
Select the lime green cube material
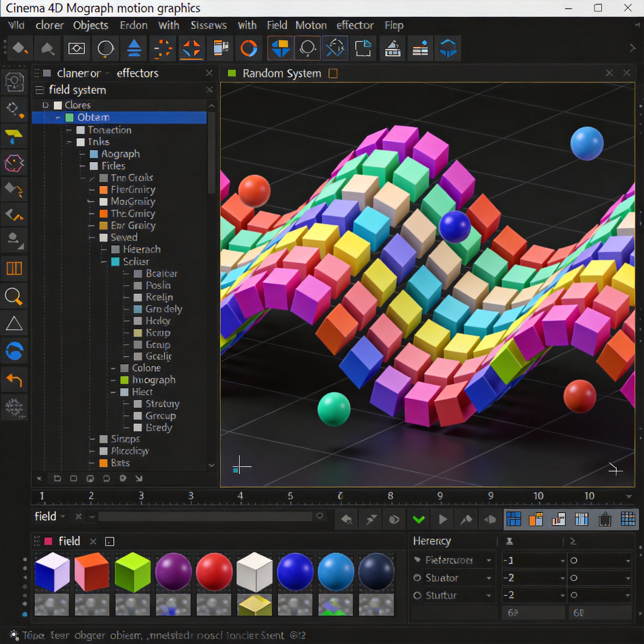pyautogui.click(x=132, y=572)
